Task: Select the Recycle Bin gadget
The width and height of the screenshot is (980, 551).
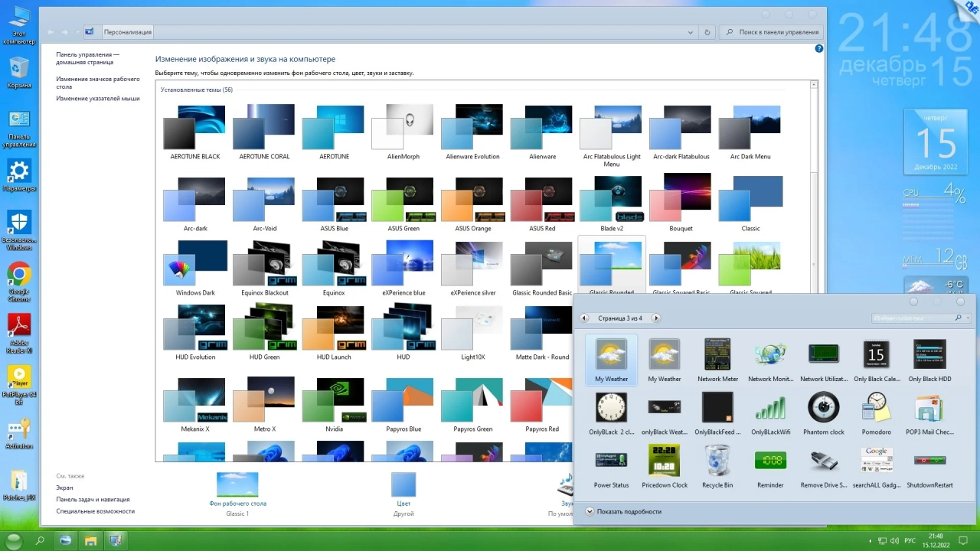Action: pos(717,467)
